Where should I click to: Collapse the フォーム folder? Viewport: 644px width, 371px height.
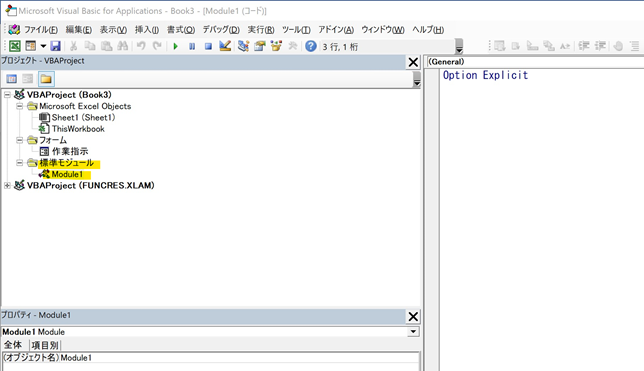[19, 140]
